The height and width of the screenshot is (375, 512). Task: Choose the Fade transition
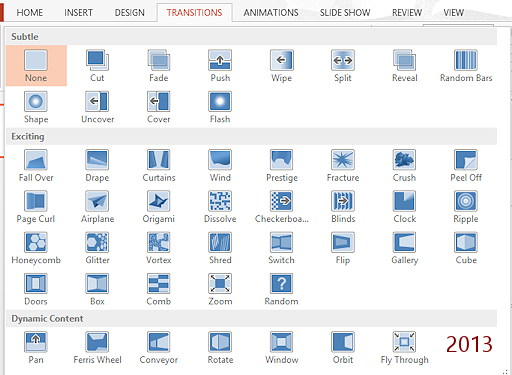(x=159, y=66)
